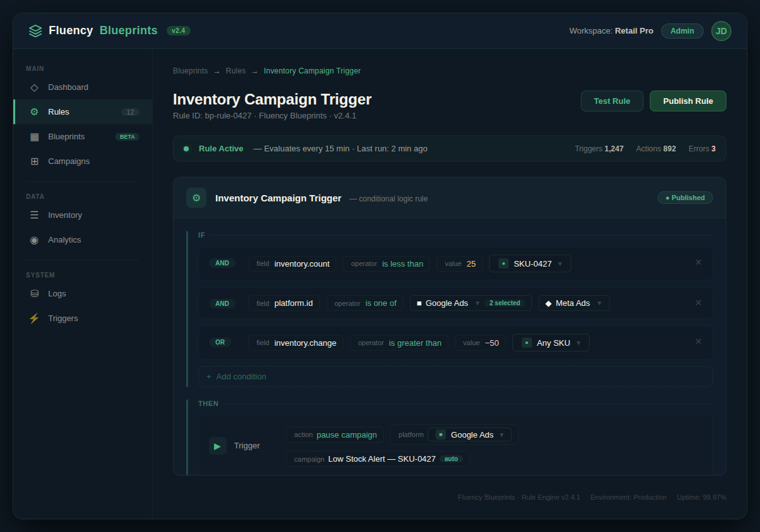Open the Dashboard menu item
Viewport: 760px width, 532px height.
coord(83,87)
